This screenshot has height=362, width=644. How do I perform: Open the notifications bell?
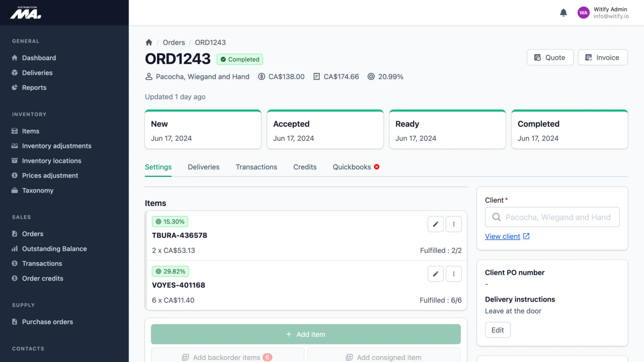pos(563,13)
